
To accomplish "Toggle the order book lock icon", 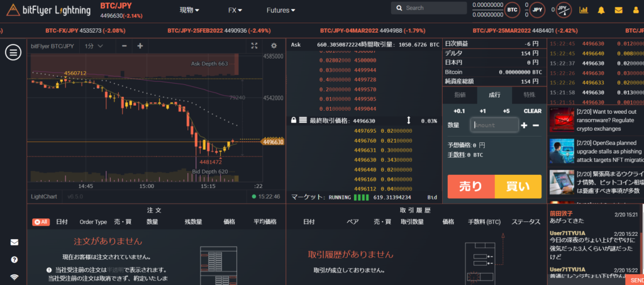I will pyautogui.click(x=294, y=121).
